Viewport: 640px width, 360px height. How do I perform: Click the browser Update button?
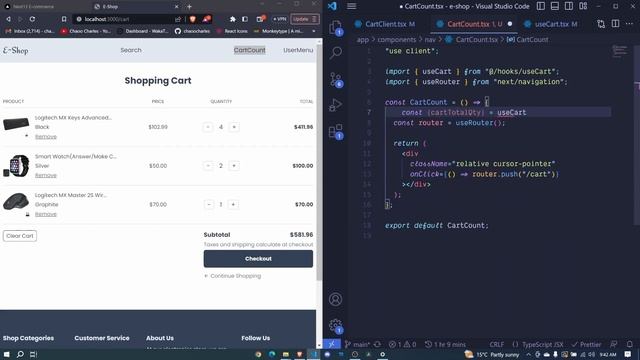pyautogui.click(x=304, y=19)
